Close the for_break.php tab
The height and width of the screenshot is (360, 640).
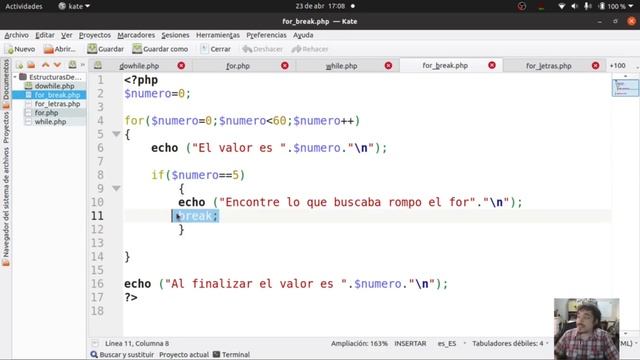click(x=492, y=65)
